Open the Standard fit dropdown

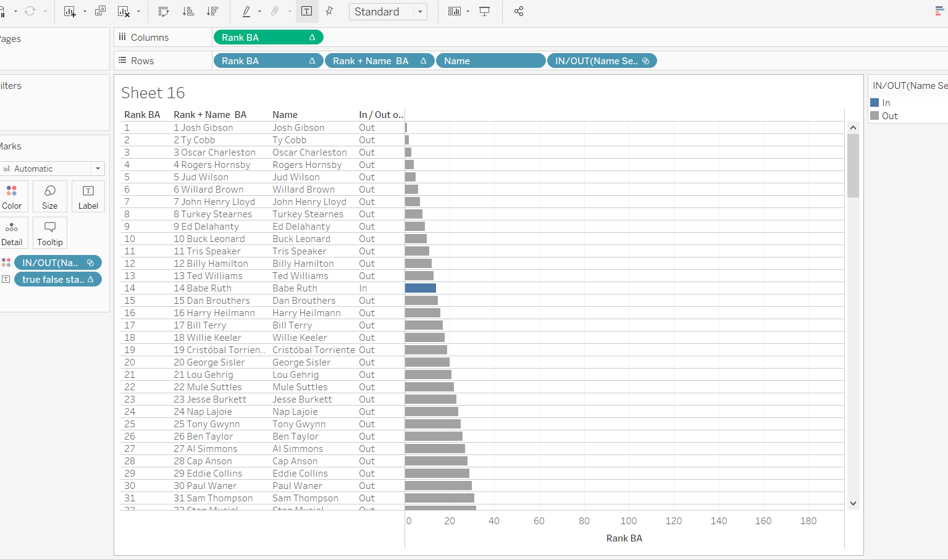(x=421, y=12)
